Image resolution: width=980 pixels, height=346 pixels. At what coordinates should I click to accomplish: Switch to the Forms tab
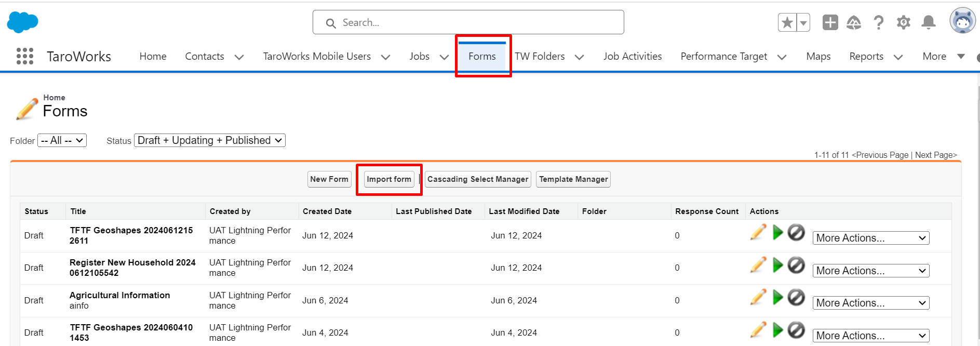(x=481, y=56)
